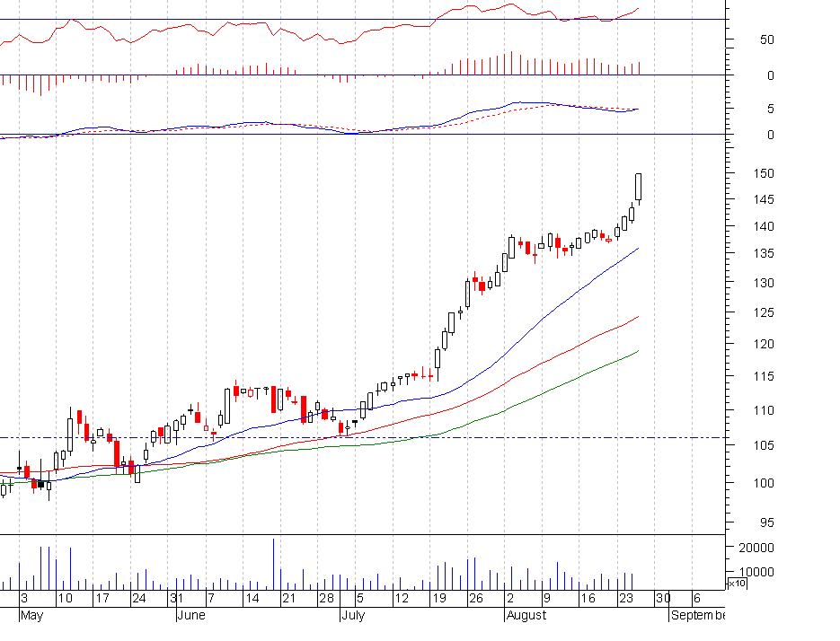Image resolution: width=840 pixels, height=641 pixels.
Task: Click the price axis label '100'
Action: click(x=764, y=483)
